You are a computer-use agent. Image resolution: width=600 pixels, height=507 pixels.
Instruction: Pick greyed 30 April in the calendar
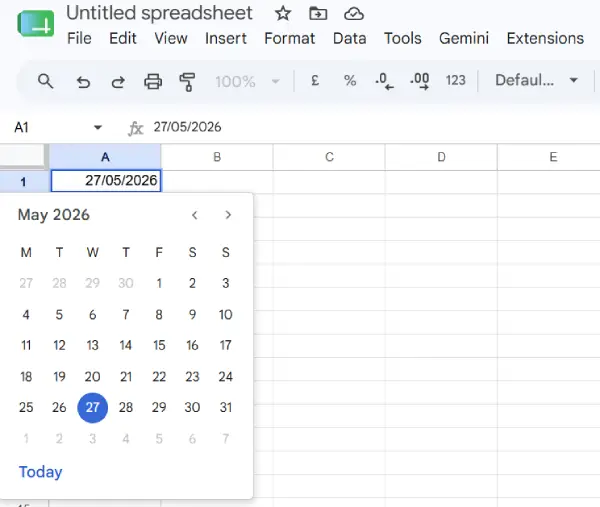pos(126,283)
